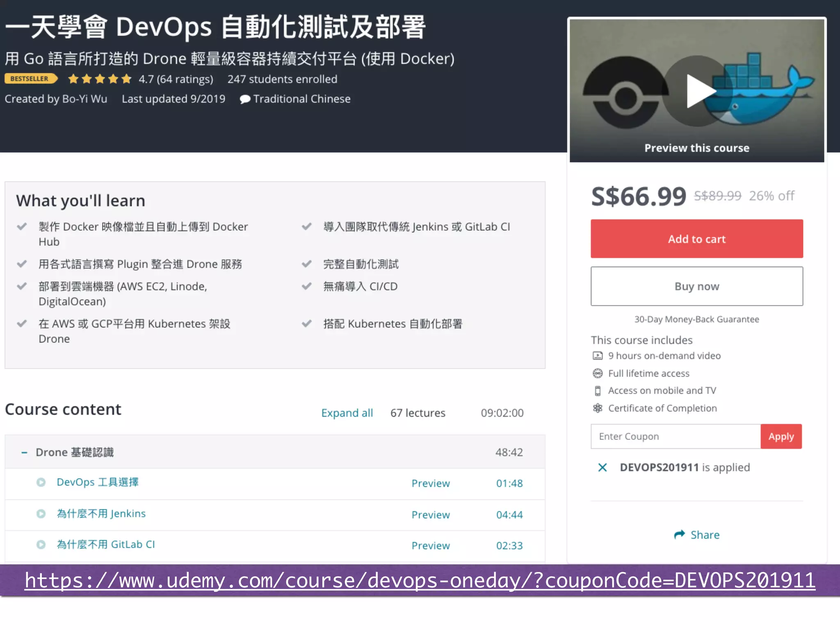Click the mobile and TV access icon

click(598, 391)
